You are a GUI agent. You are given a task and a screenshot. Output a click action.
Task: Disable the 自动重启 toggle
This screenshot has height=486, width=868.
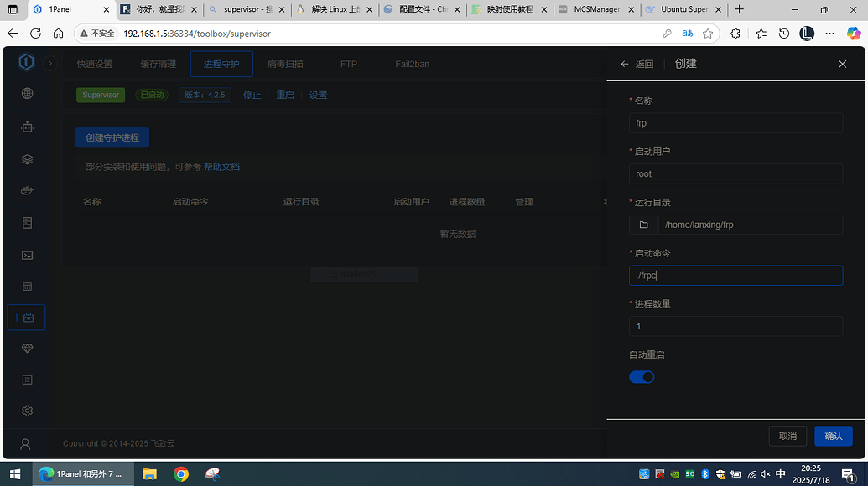[642, 377]
